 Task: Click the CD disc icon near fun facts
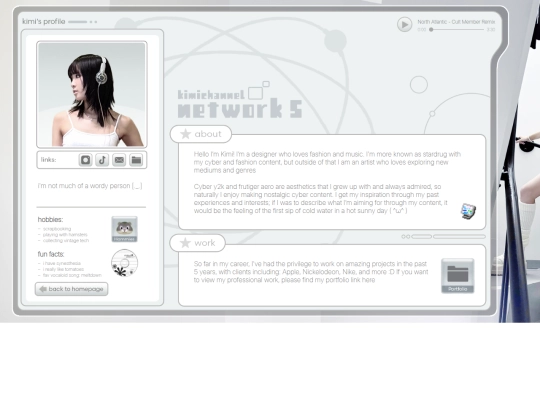(x=124, y=263)
